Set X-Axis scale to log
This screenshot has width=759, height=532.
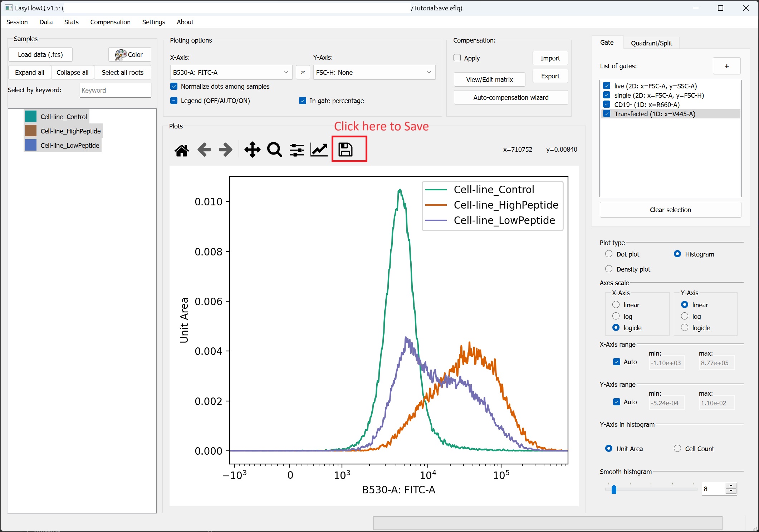click(616, 316)
